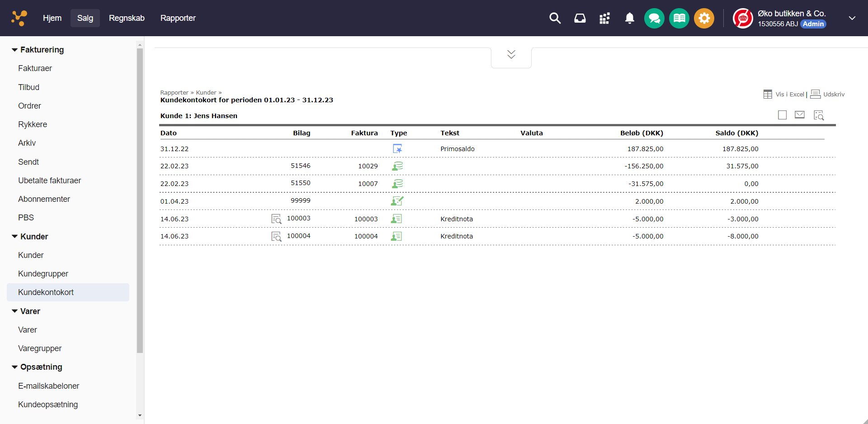This screenshot has width=868, height=424.
Task: Switch to the Regnskab menu
Action: pyautogui.click(x=127, y=18)
